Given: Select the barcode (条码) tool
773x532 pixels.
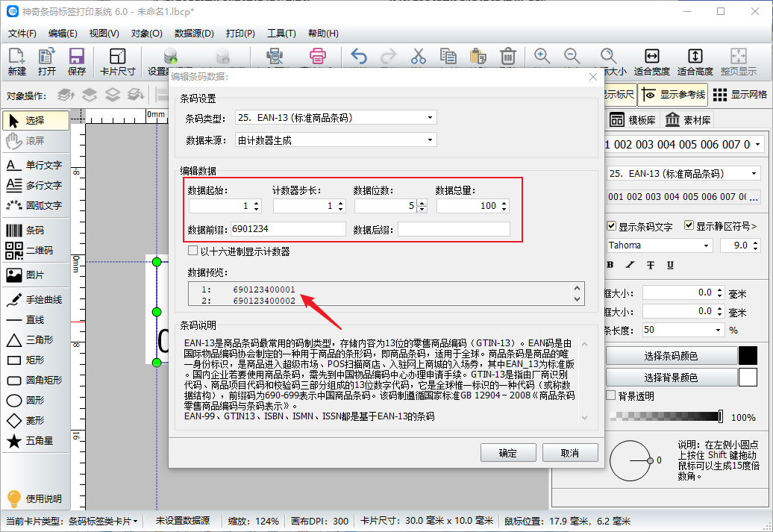Looking at the screenshot, I should pyautogui.click(x=34, y=231).
